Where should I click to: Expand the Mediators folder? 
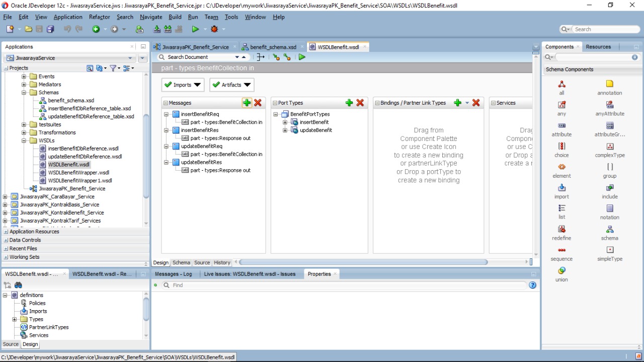24,85
